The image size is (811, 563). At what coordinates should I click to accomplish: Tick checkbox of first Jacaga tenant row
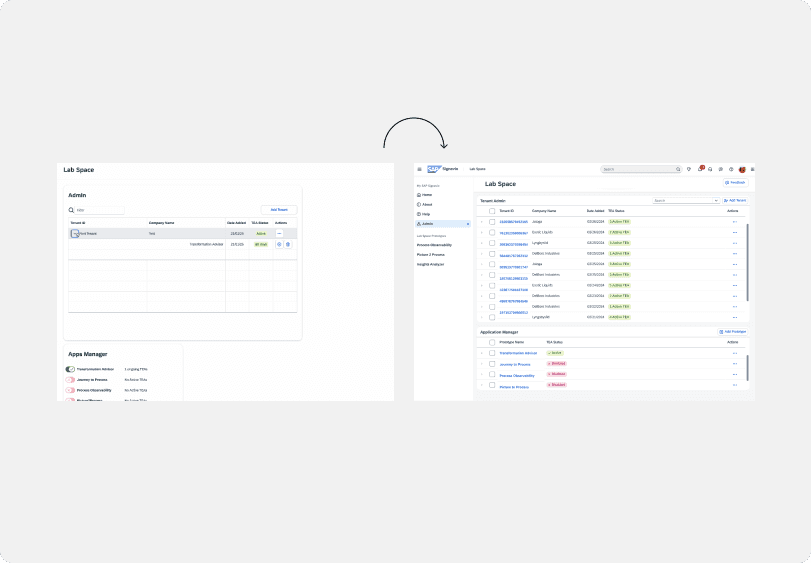[492, 222]
